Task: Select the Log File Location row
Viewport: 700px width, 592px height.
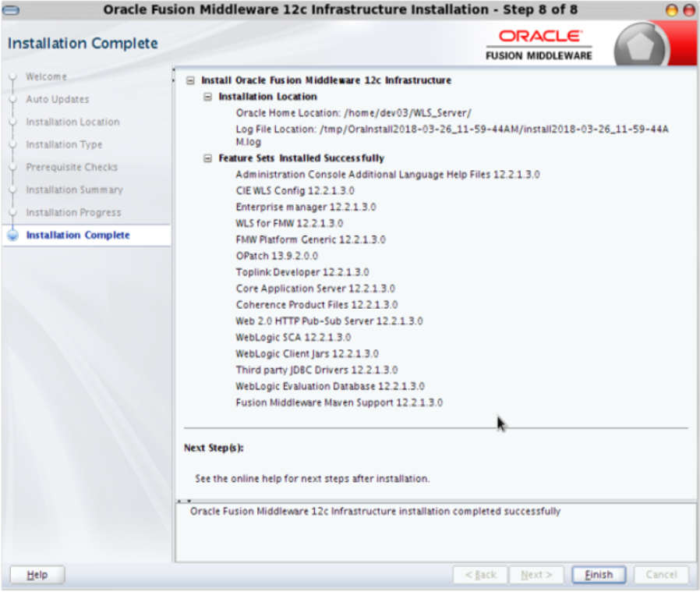Action: pyautogui.click(x=452, y=136)
